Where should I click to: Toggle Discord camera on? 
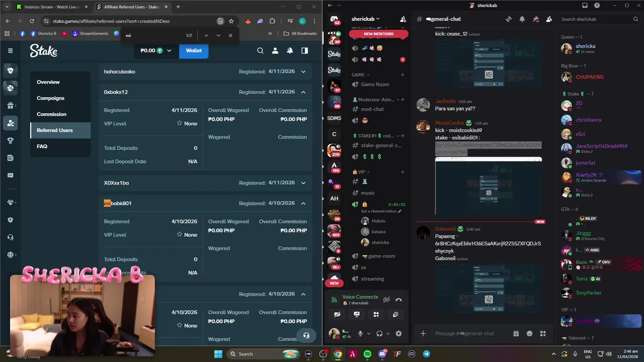[x=337, y=314]
